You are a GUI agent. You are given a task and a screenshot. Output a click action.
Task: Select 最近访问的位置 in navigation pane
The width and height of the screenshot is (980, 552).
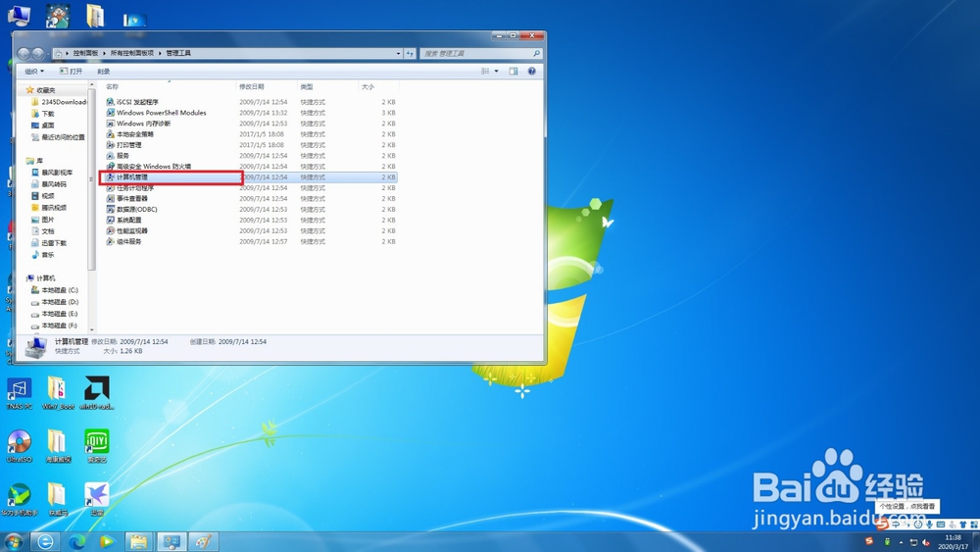pyautogui.click(x=58, y=137)
